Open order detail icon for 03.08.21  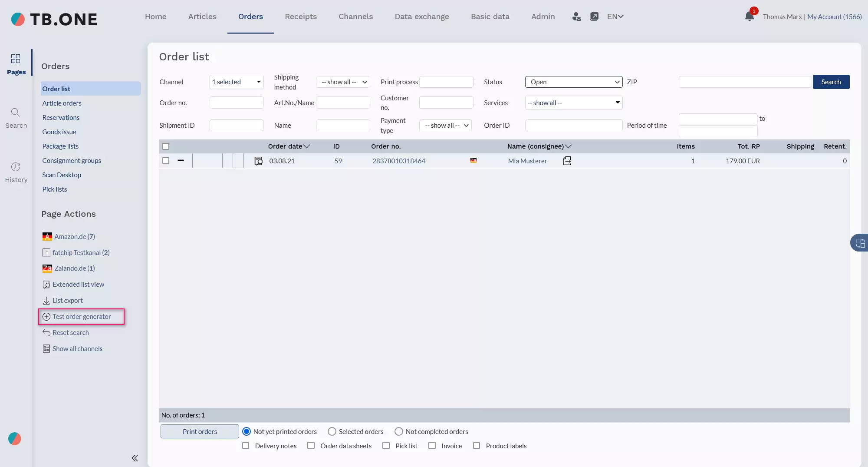click(x=259, y=161)
